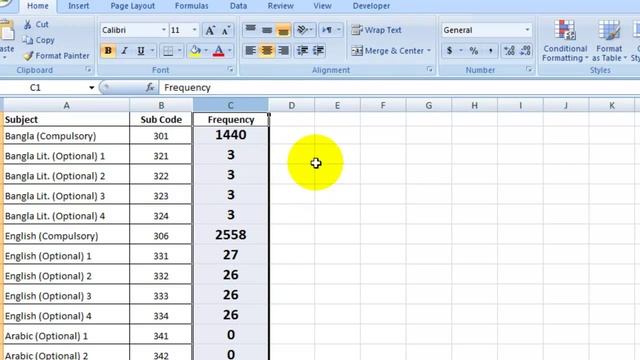Screen dimensions: 640x360
Task: Apply accounting dollar number format
Action: [x=449, y=51]
